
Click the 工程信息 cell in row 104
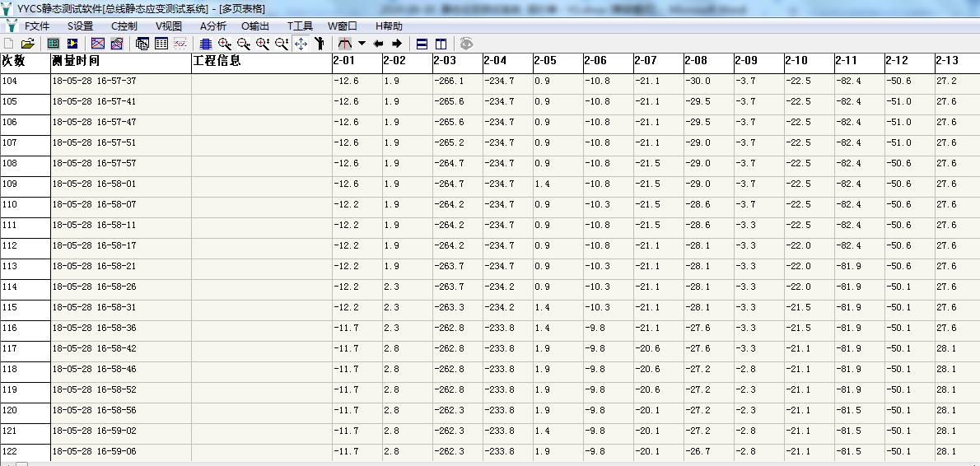click(x=261, y=82)
